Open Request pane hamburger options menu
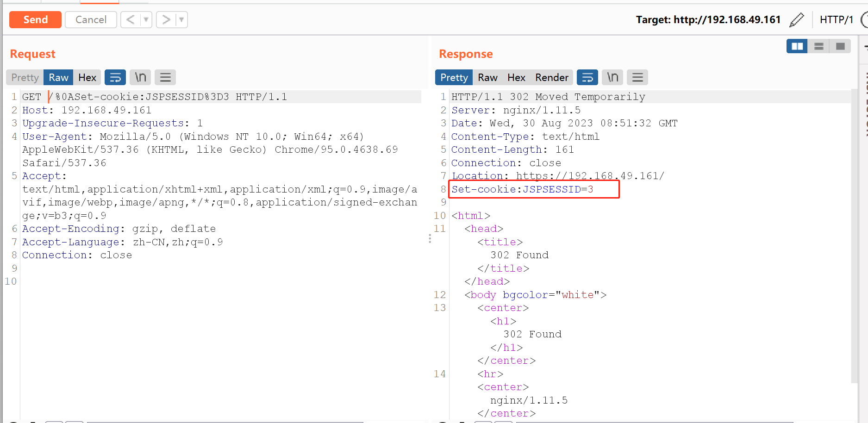 point(165,77)
